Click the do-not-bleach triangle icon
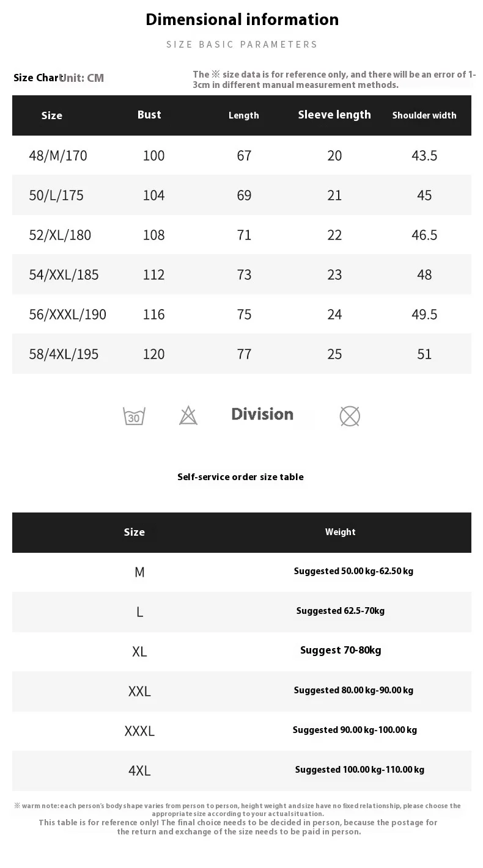Image resolution: width=483 pixels, height=868 pixels. pos(188,415)
